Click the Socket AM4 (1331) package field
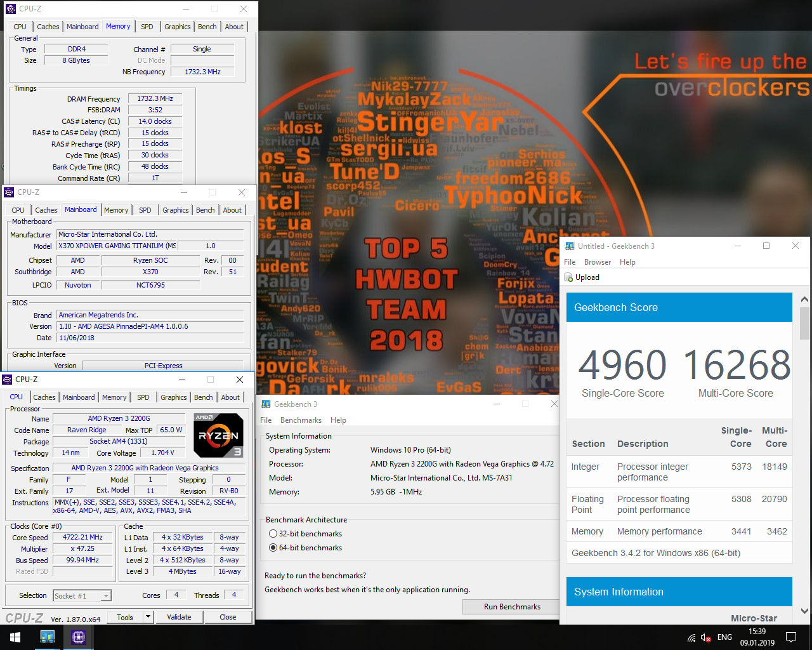The width and height of the screenshot is (812, 650). point(119,441)
